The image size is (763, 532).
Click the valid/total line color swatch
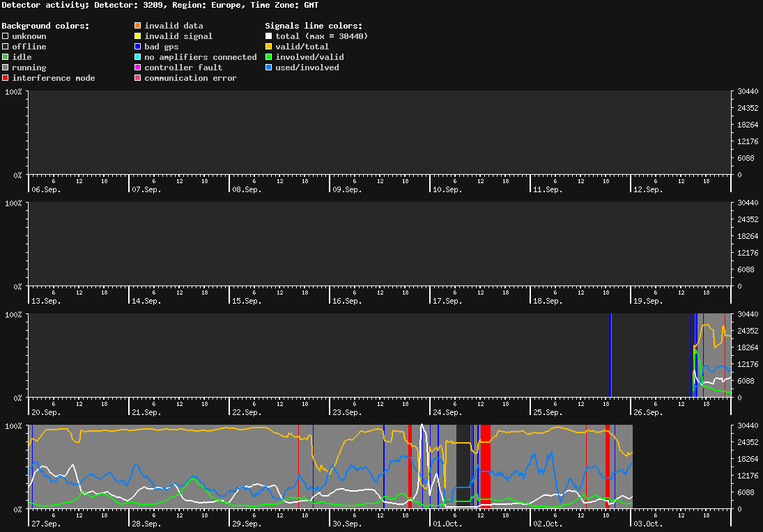point(268,47)
